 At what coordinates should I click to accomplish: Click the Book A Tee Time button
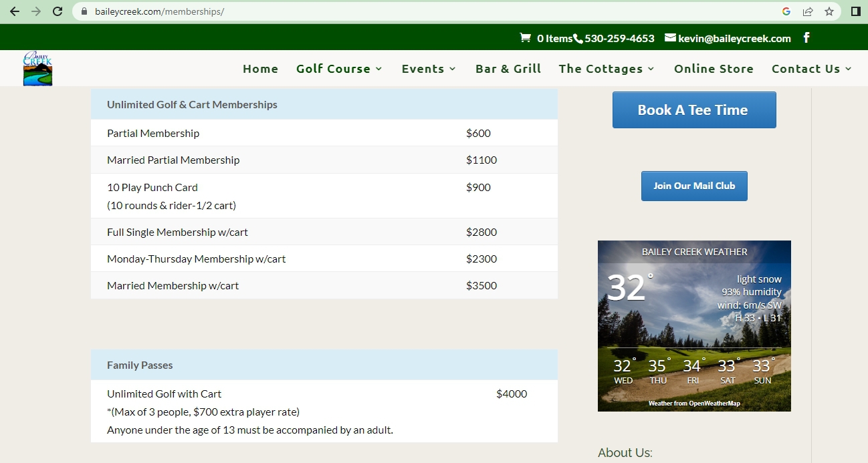click(x=694, y=110)
